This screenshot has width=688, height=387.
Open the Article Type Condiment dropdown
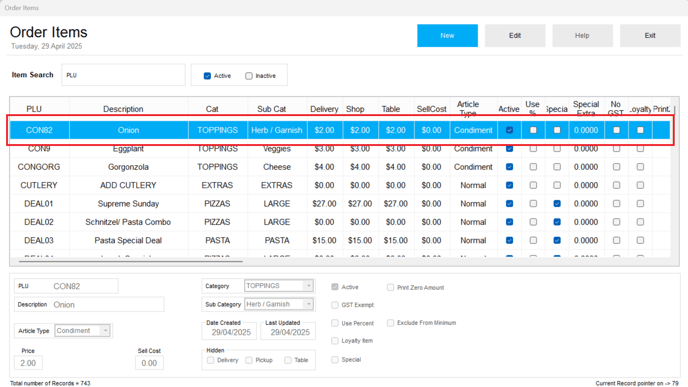(105, 330)
